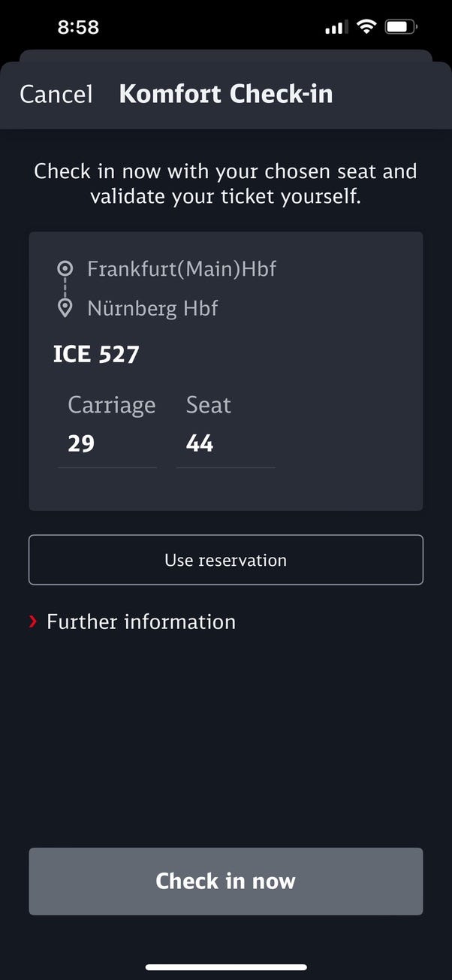The height and width of the screenshot is (980, 452).
Task: Click the red chevron beside Further information
Action: [33, 622]
